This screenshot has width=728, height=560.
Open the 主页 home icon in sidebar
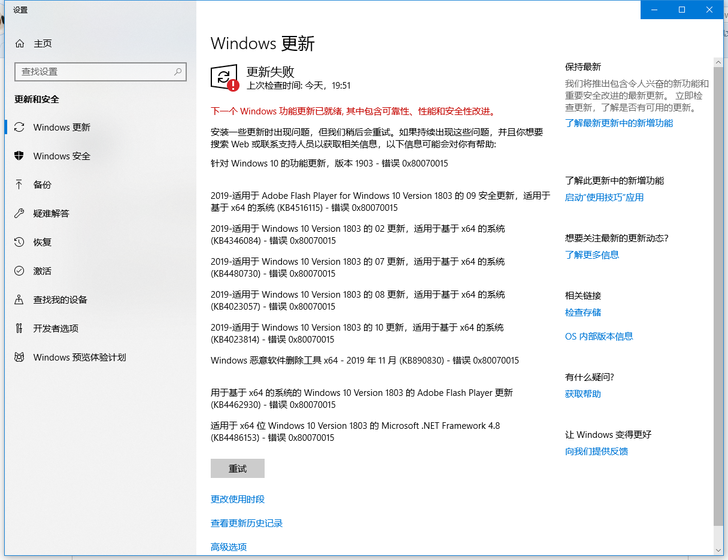20,43
